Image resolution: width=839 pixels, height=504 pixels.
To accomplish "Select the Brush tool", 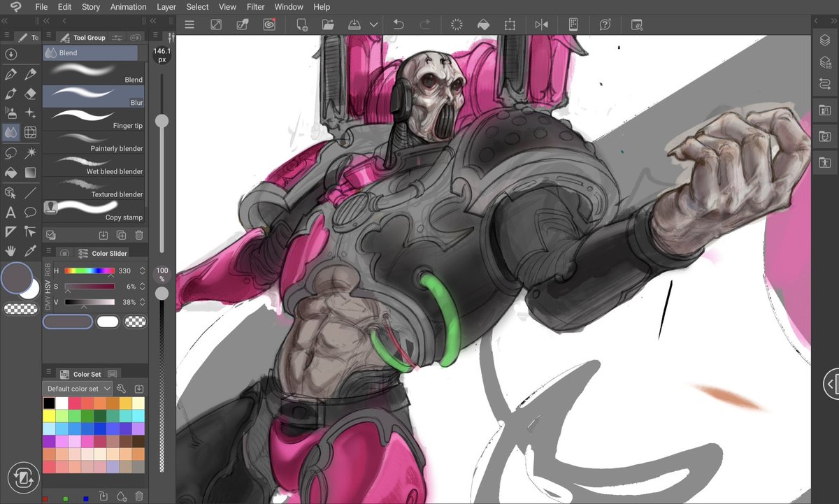I will coord(10,93).
